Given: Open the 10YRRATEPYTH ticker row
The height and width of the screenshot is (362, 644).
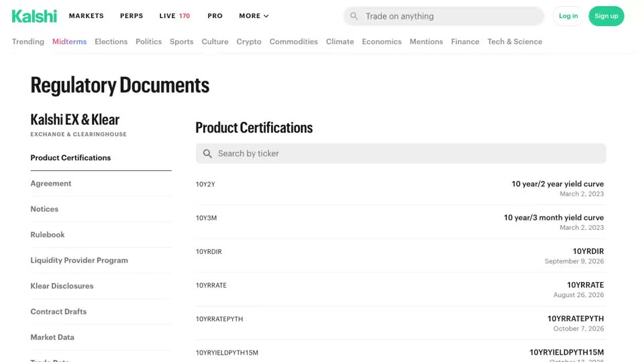Looking at the screenshot, I should [401, 323].
